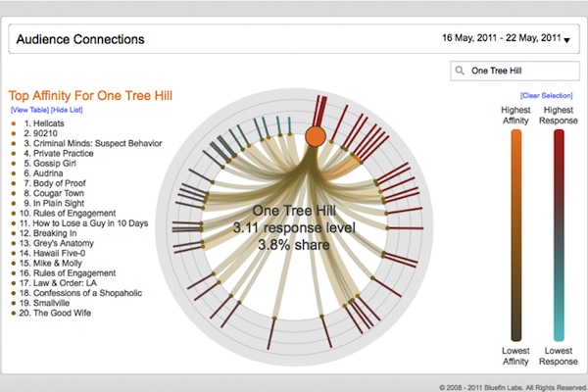Screen dimensions: 588x392
Task: Select 90210 in the affinity list
Action: (35, 133)
